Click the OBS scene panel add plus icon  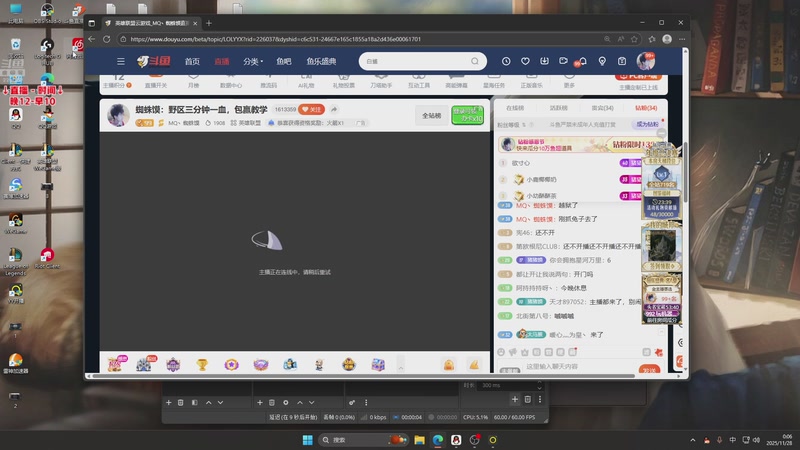pyautogui.click(x=168, y=403)
